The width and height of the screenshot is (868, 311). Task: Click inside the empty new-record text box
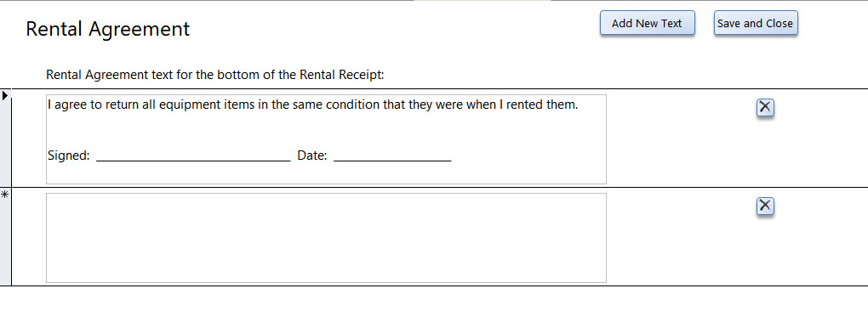click(326, 238)
